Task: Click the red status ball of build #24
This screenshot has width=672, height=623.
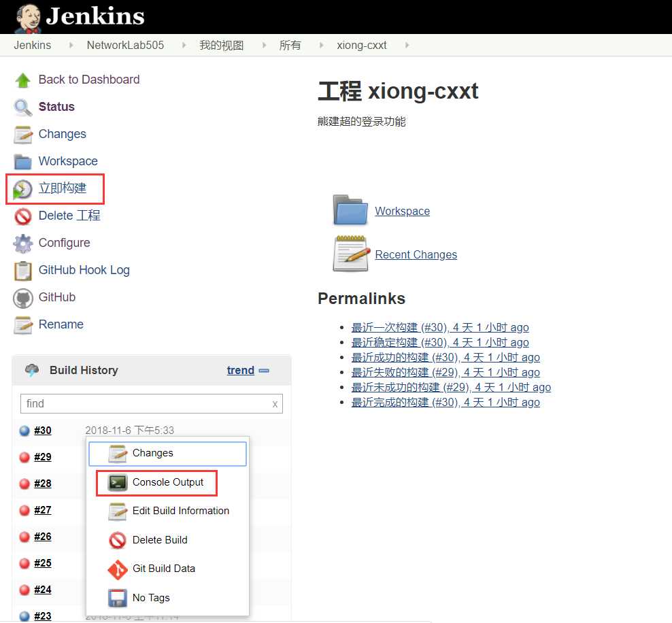Action: [24, 590]
